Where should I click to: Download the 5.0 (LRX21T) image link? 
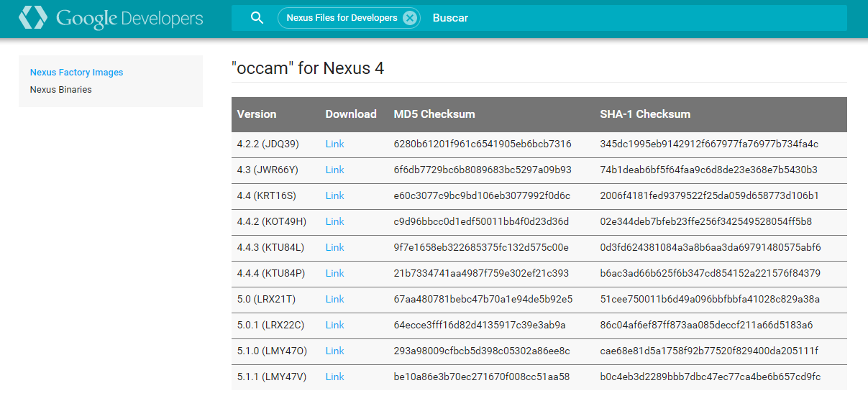tap(334, 299)
